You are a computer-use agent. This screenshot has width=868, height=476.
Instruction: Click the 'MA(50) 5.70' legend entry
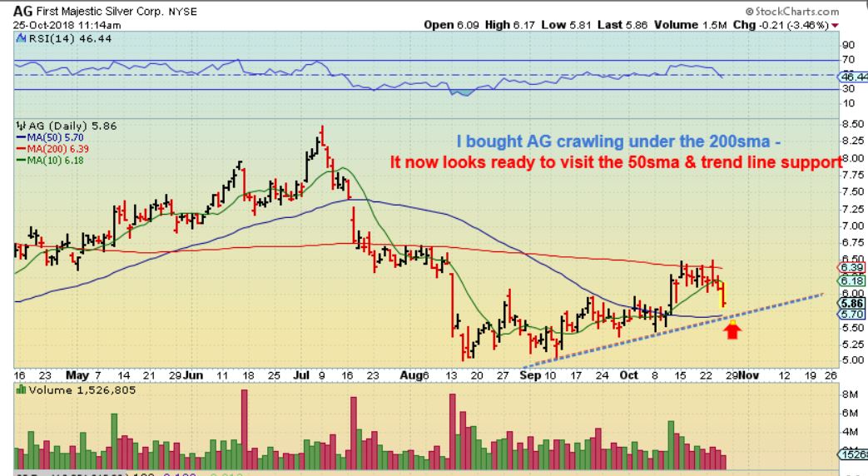pyautogui.click(x=50, y=137)
